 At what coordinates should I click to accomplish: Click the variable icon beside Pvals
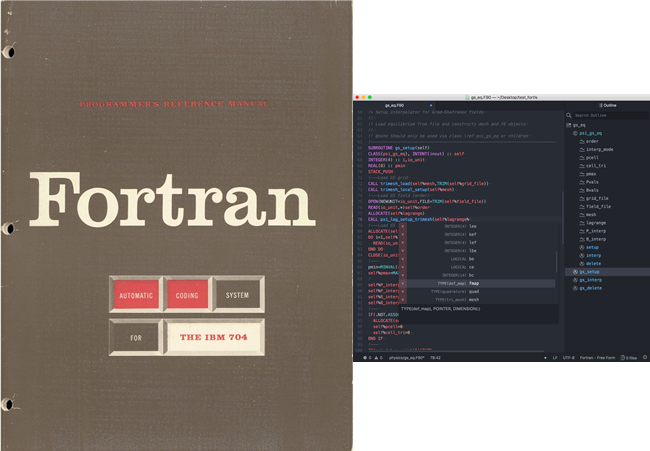coord(582,182)
